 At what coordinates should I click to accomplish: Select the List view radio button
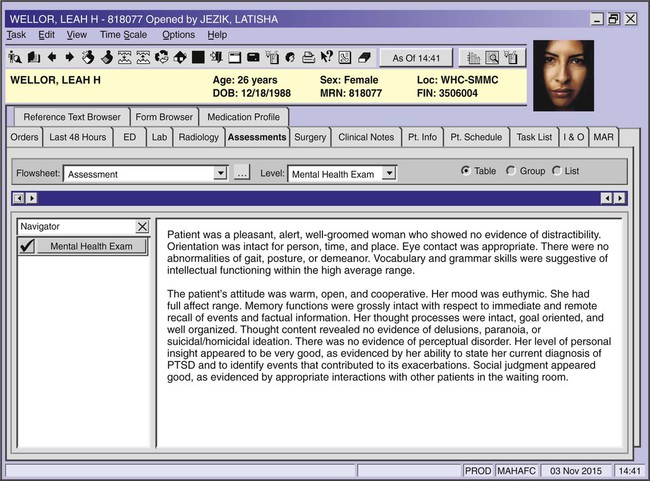click(556, 171)
